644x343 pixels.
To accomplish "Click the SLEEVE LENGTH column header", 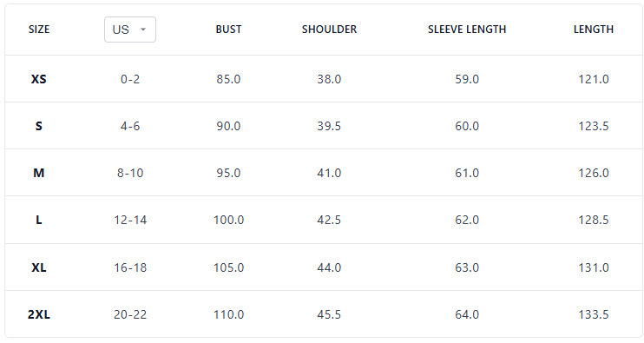I will 467,30.
